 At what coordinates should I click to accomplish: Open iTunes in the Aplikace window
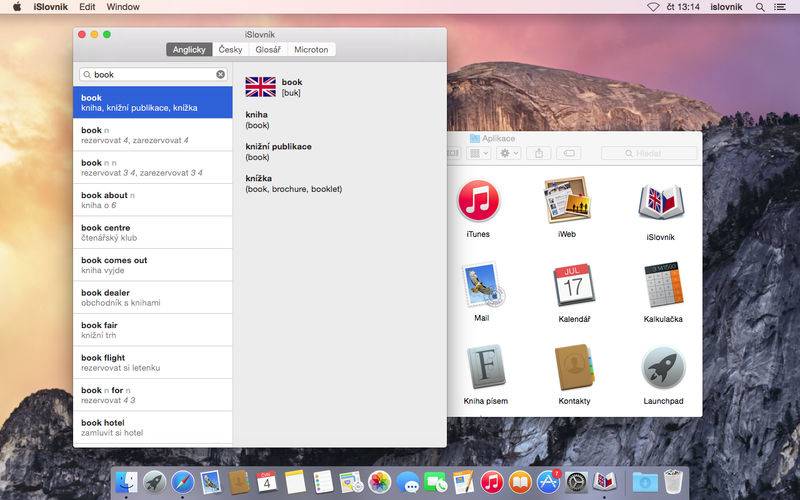(478, 200)
